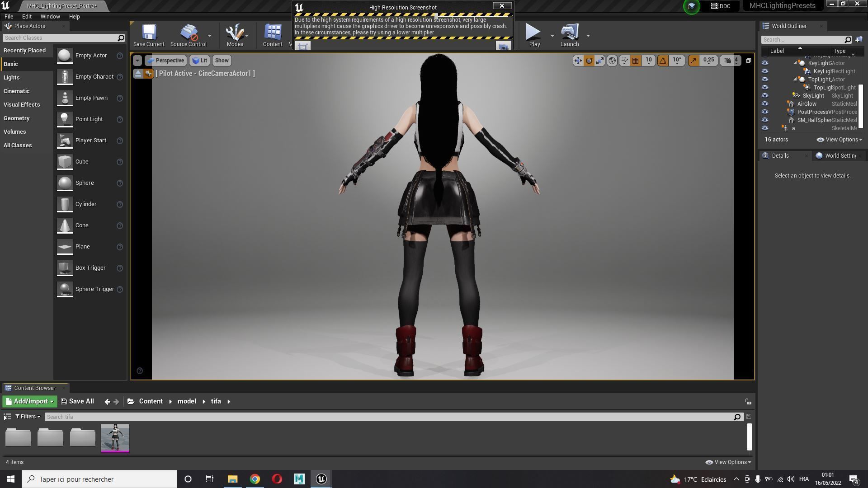Collapse the KeyLight2 actor tree node
Image resolution: width=868 pixels, height=488 pixels.
tap(795, 63)
